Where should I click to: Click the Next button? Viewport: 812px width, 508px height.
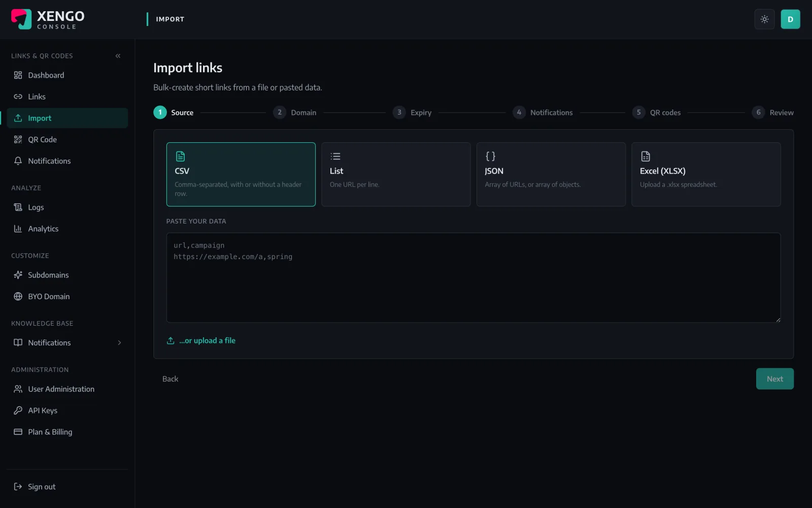(775, 379)
